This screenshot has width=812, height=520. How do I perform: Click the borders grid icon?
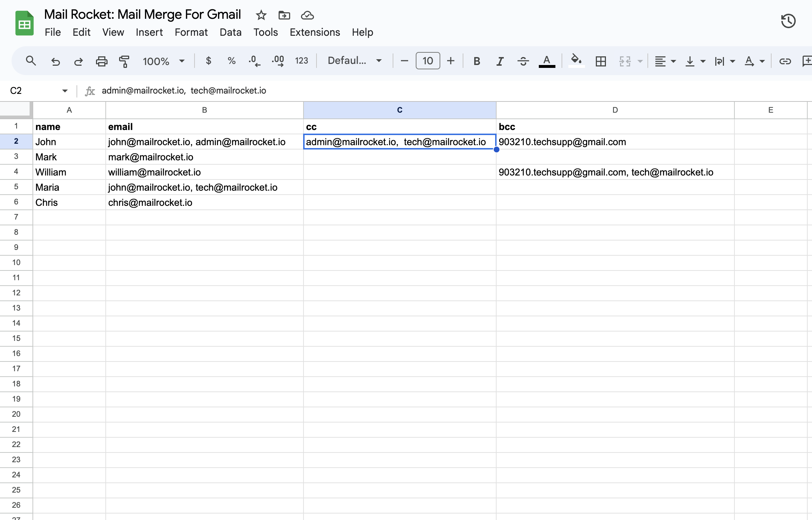(601, 61)
